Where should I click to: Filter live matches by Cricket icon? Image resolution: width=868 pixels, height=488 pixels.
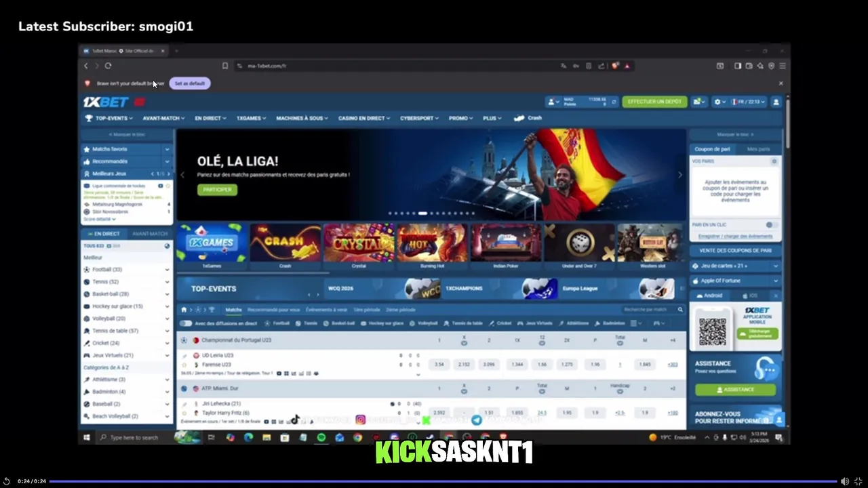(x=492, y=323)
